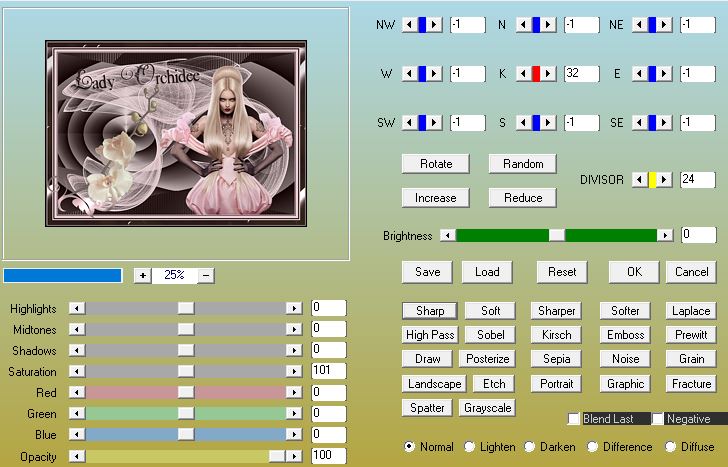This screenshot has height=467, width=728.
Task: Click Blue slider left arrow
Action: (x=77, y=434)
